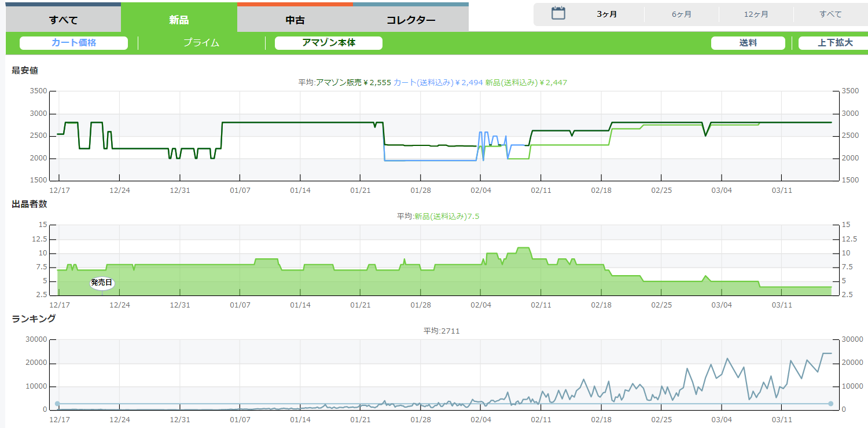Switch to the すべて tab

pos(63,20)
